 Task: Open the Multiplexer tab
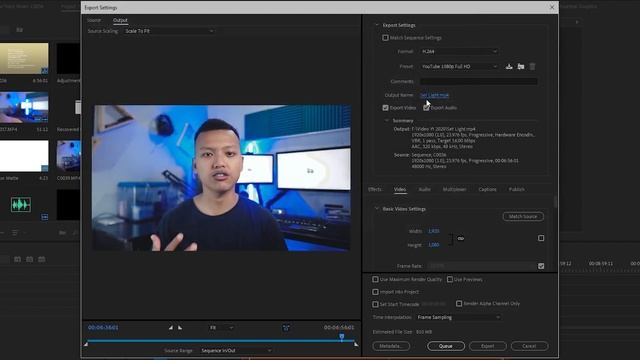(454, 189)
